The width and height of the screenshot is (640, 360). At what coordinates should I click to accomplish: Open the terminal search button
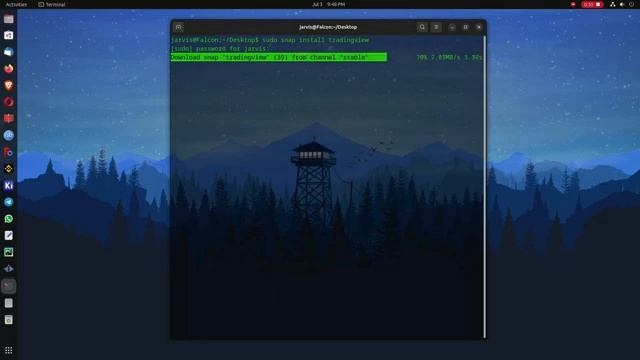(422, 27)
